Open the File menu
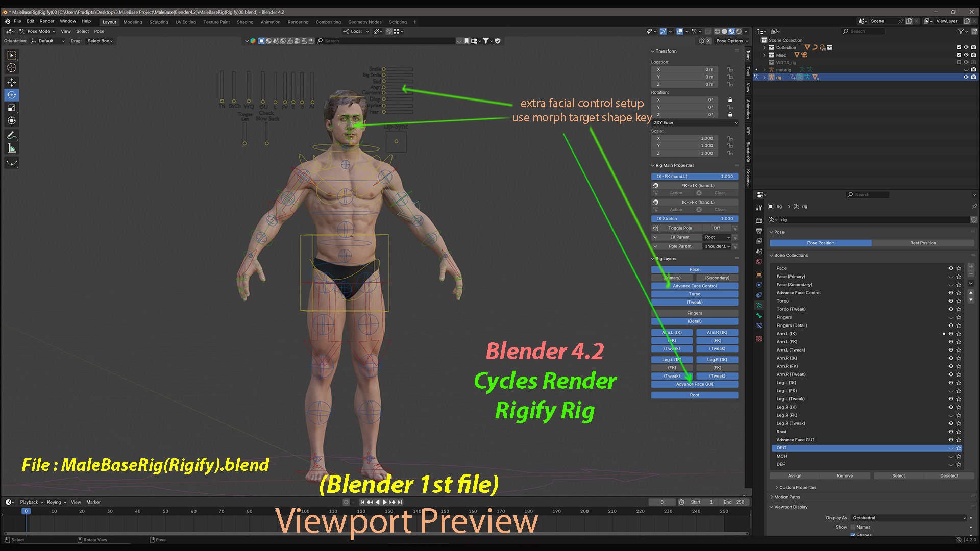The width and height of the screenshot is (980, 551). click(x=17, y=21)
